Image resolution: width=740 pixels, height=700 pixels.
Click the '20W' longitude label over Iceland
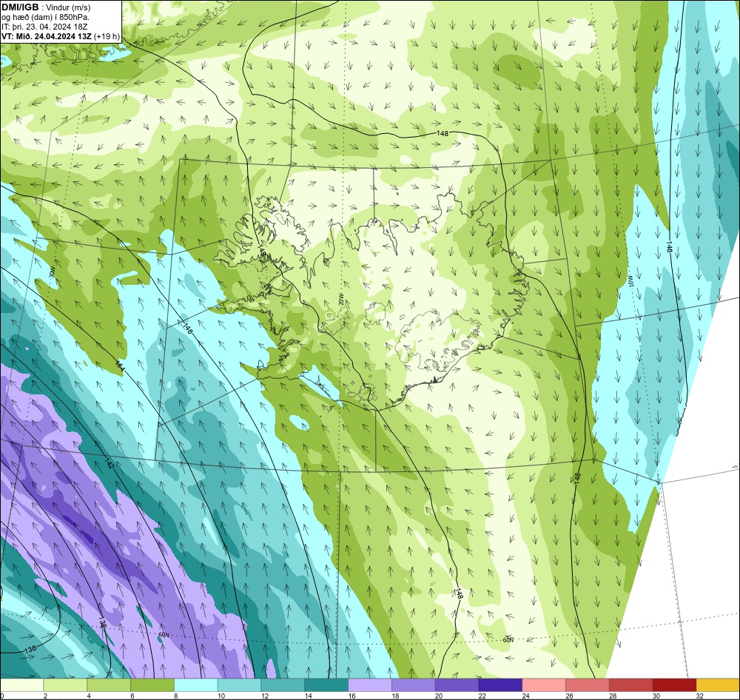pos(340,298)
